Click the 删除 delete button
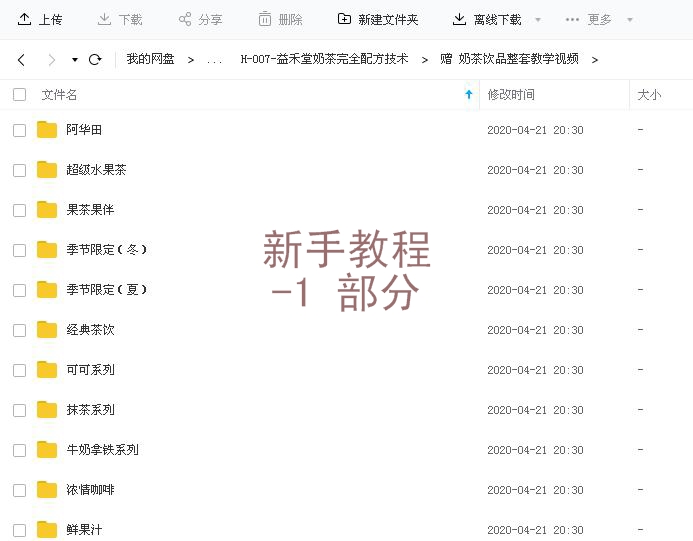Screen dimensions: 693x541 (280, 19)
